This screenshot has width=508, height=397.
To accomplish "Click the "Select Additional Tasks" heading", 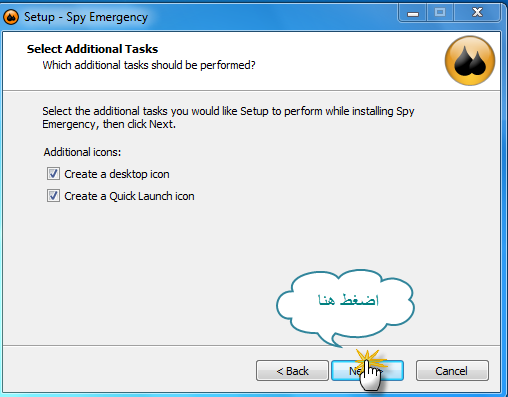I will tap(92, 49).
